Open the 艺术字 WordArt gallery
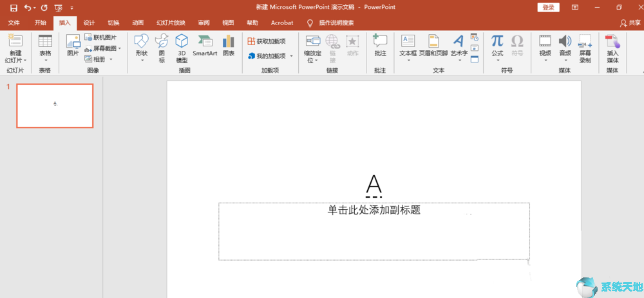 point(459,48)
